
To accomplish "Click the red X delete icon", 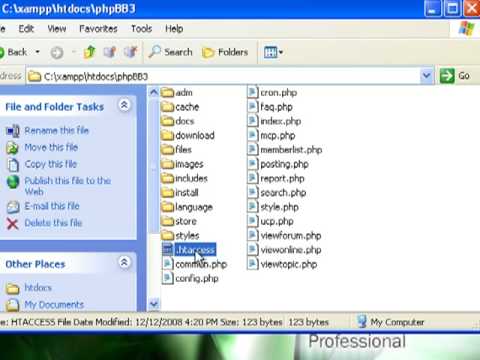I will (x=13, y=223).
